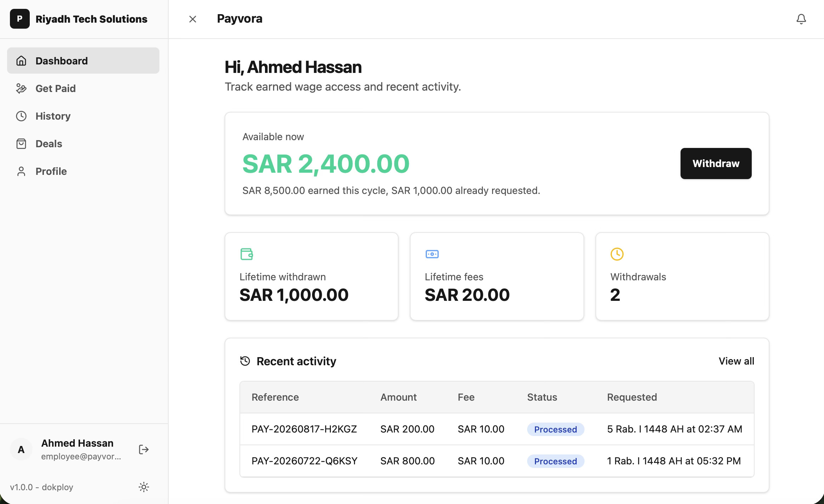Click the Processed badge for SAR 800.00 row
Viewport: 824px width, 504px height.
point(555,461)
